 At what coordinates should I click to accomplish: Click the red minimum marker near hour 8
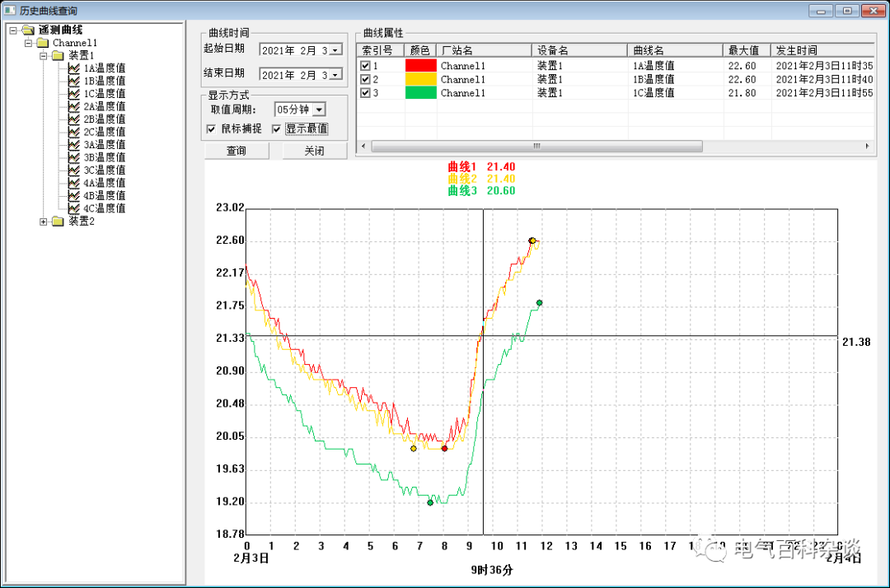444,449
